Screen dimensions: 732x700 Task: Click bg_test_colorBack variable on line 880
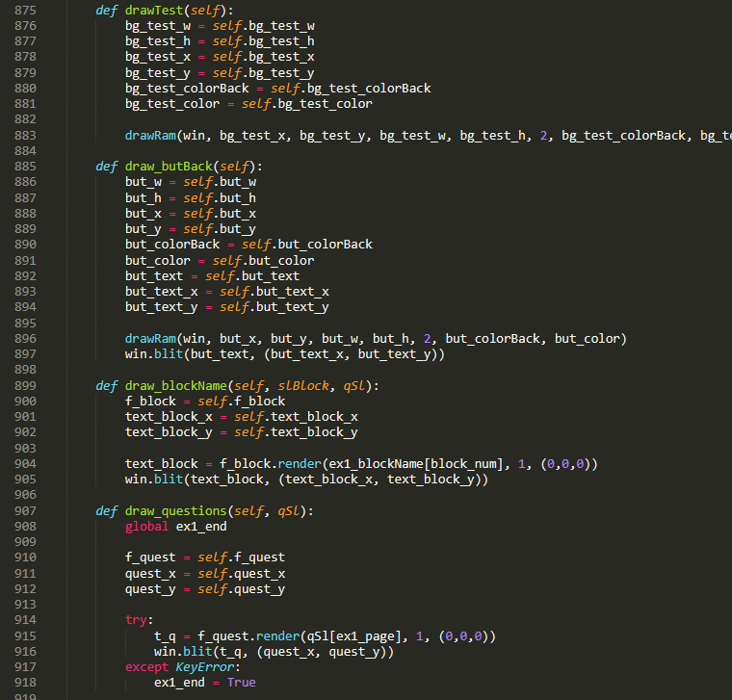pos(187,89)
